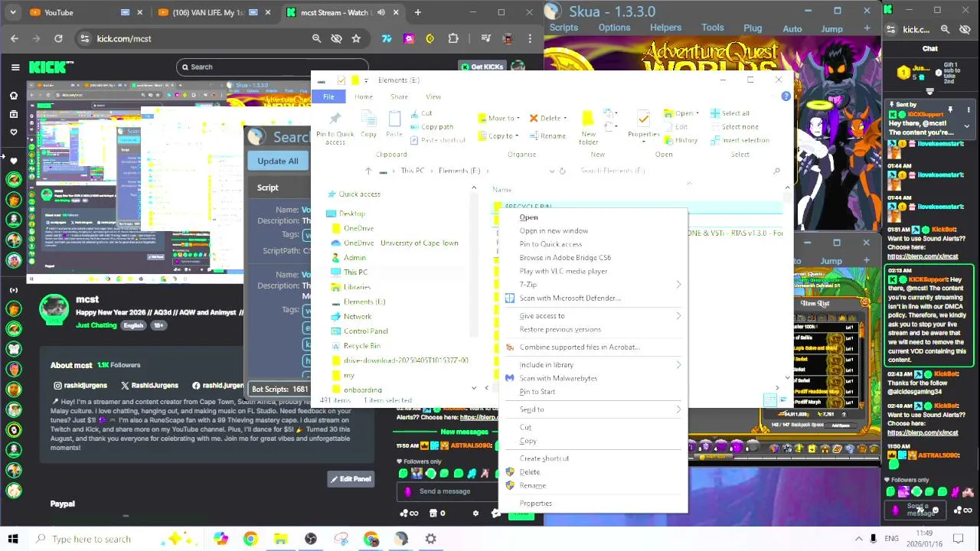Go up one folder in Explorer
The height and width of the screenshot is (551, 980).
pos(368,171)
